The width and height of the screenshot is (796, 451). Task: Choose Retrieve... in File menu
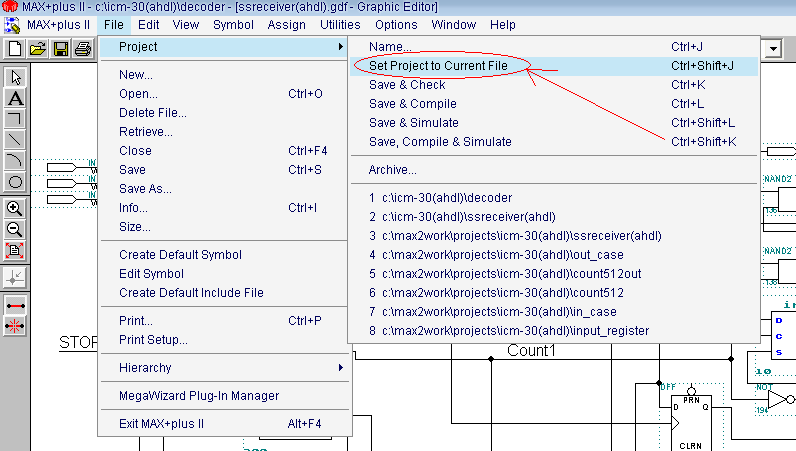[223, 132]
